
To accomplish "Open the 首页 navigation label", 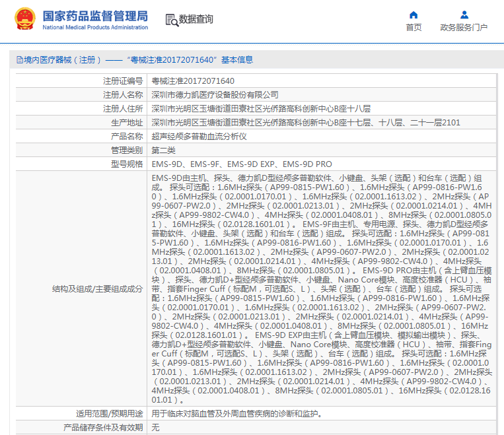I will tap(414, 28).
